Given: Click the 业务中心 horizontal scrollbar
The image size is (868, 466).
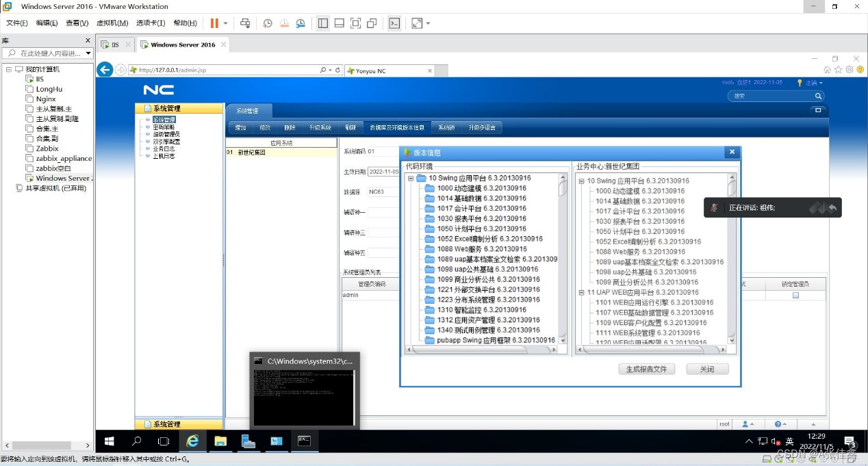Looking at the screenshot, I should (651, 349).
